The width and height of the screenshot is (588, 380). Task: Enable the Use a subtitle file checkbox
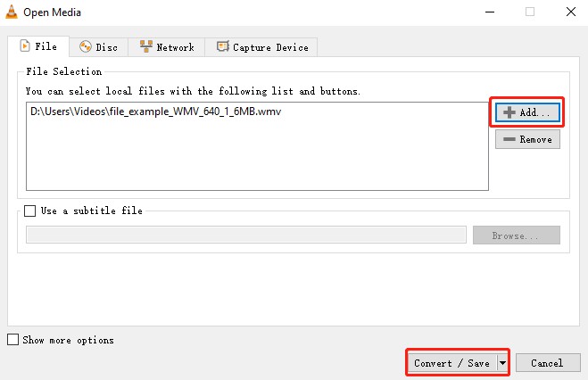[x=31, y=211]
